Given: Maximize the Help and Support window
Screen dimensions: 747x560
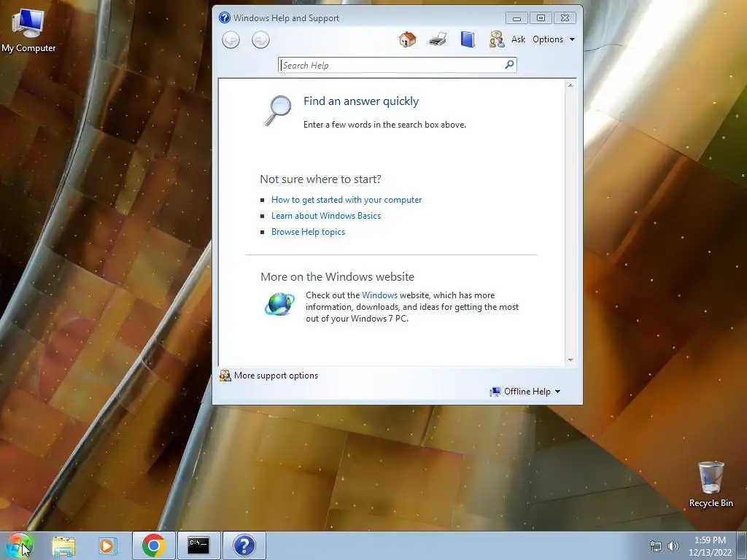Looking at the screenshot, I should (x=541, y=18).
